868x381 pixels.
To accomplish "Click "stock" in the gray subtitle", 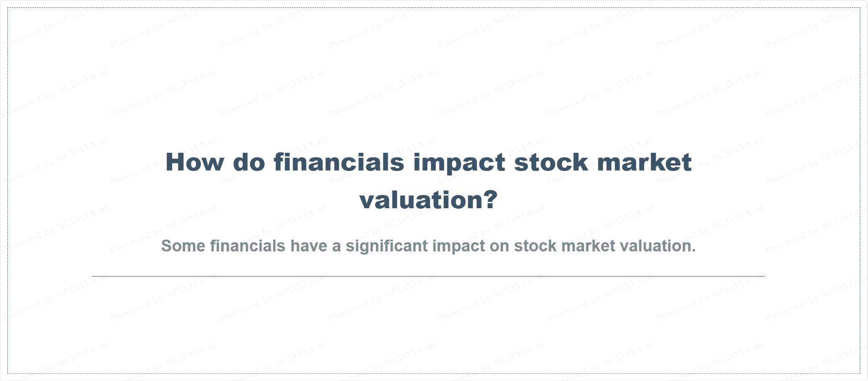I will pyautogui.click(x=535, y=246).
